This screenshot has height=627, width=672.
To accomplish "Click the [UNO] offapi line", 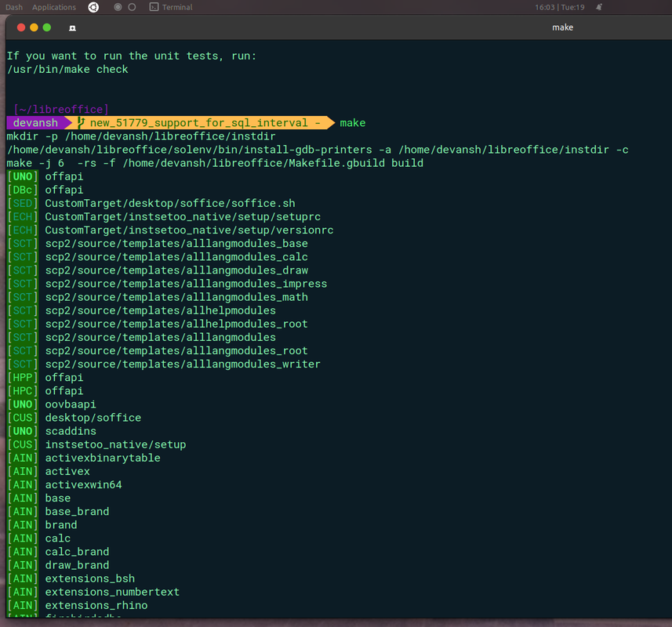I will coord(45,176).
